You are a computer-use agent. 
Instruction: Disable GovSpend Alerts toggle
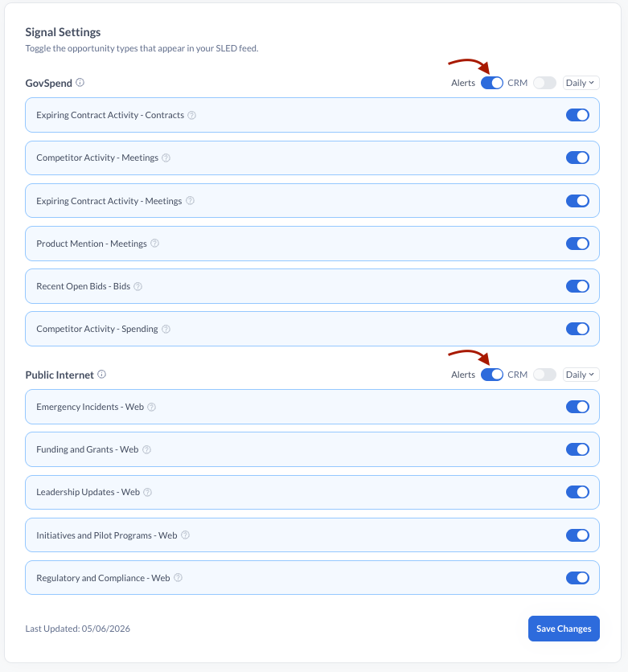pyautogui.click(x=491, y=83)
